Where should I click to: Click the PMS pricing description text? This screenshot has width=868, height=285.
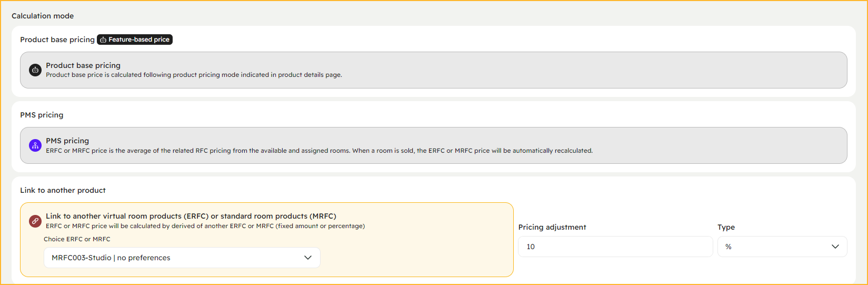pos(319,151)
